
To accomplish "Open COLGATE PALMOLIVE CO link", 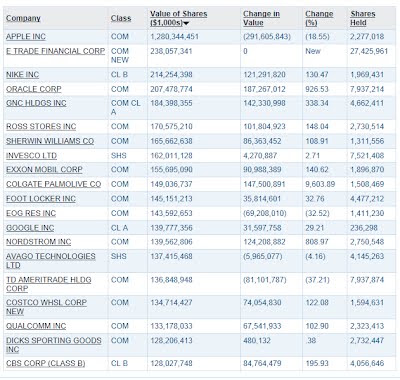I will (x=53, y=184).
